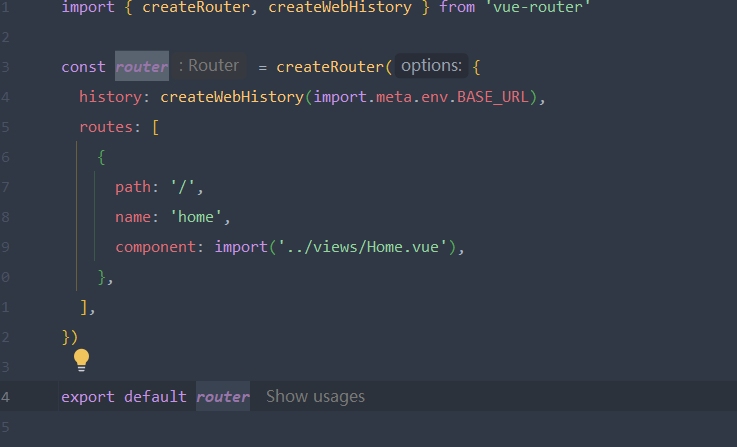737x447 pixels.
Task: Click the 'component' property key
Action: 156,247
